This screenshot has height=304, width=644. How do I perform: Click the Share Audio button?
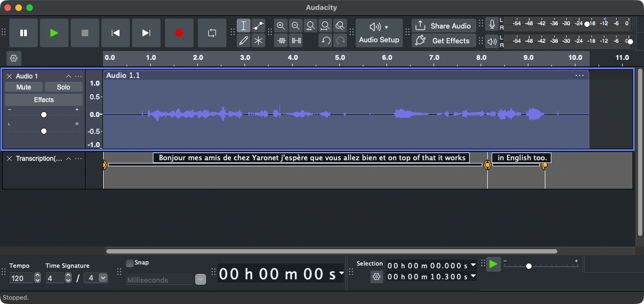coord(444,26)
